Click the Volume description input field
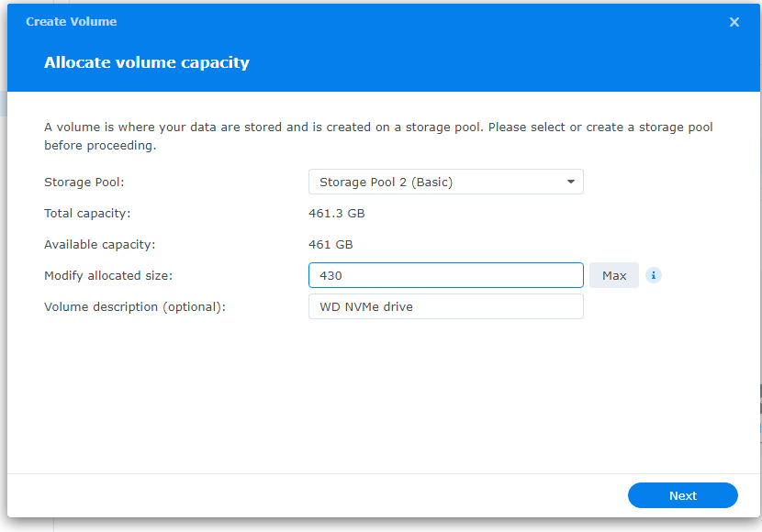The image size is (762, 532). point(445,306)
